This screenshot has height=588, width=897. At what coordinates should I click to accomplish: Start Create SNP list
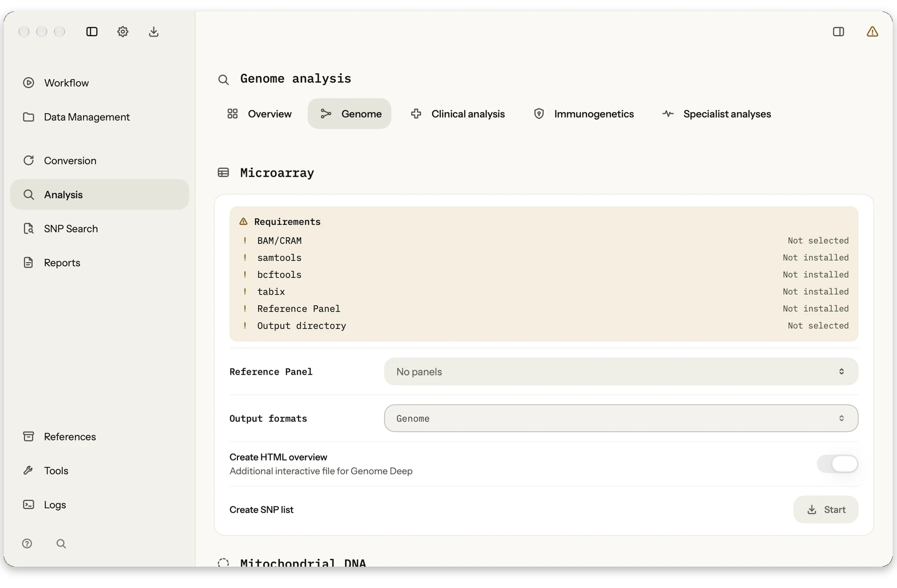point(826,510)
